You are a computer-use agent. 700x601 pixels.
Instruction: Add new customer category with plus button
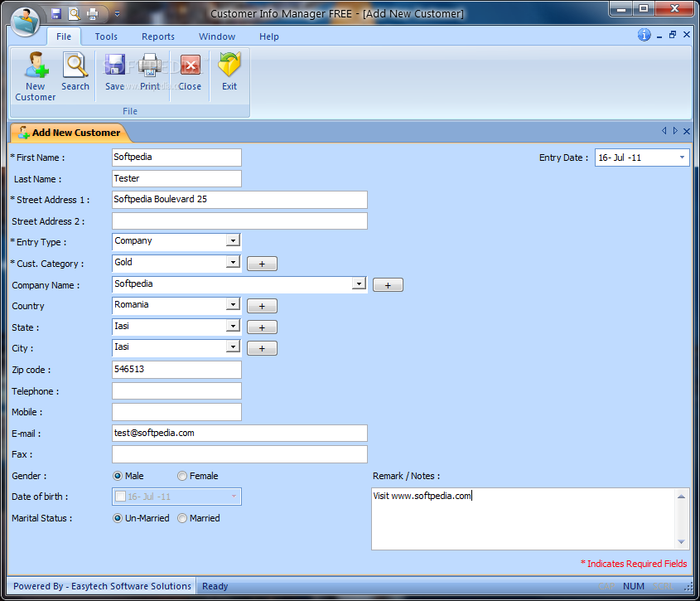point(262,264)
